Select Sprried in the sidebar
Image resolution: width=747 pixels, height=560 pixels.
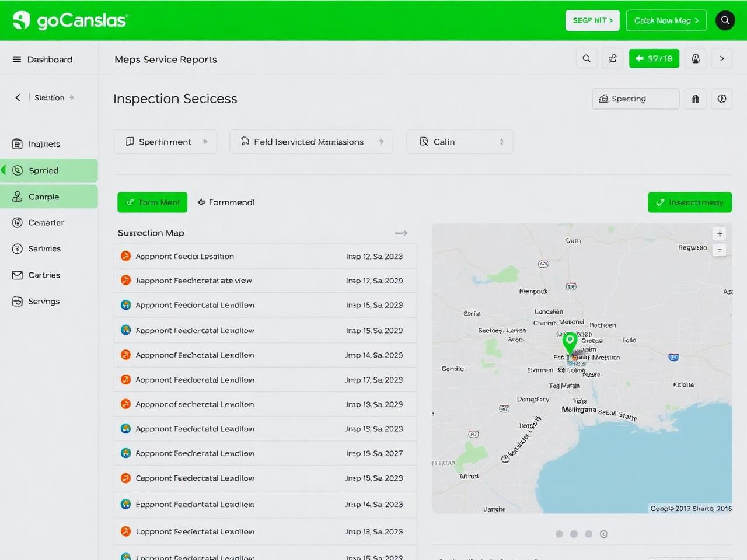click(49, 170)
